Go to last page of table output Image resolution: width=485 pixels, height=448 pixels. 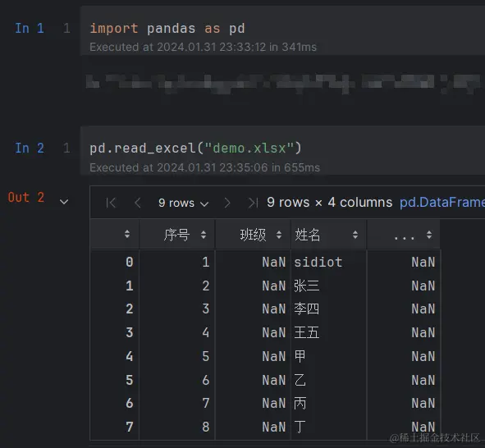click(253, 203)
